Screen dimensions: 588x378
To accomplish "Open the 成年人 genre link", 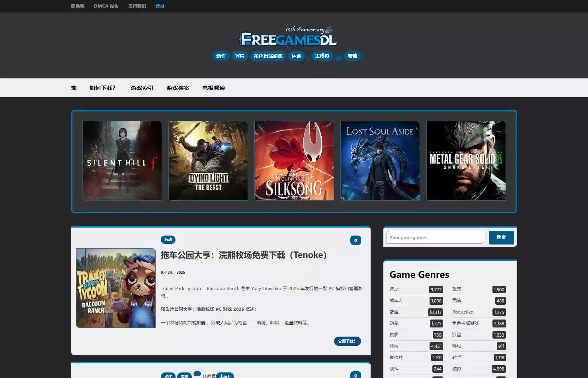I will point(396,301).
